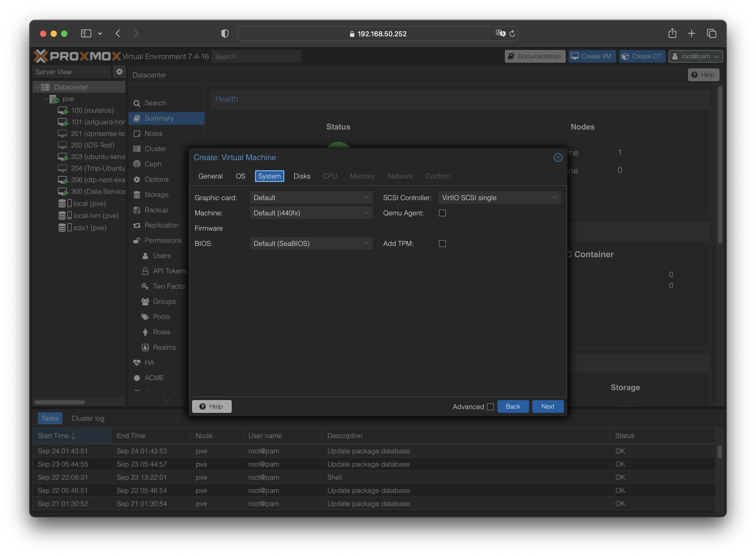Viewport: 756px width, 556px height.
Task: Open the Graphic card dropdown
Action: (x=311, y=197)
